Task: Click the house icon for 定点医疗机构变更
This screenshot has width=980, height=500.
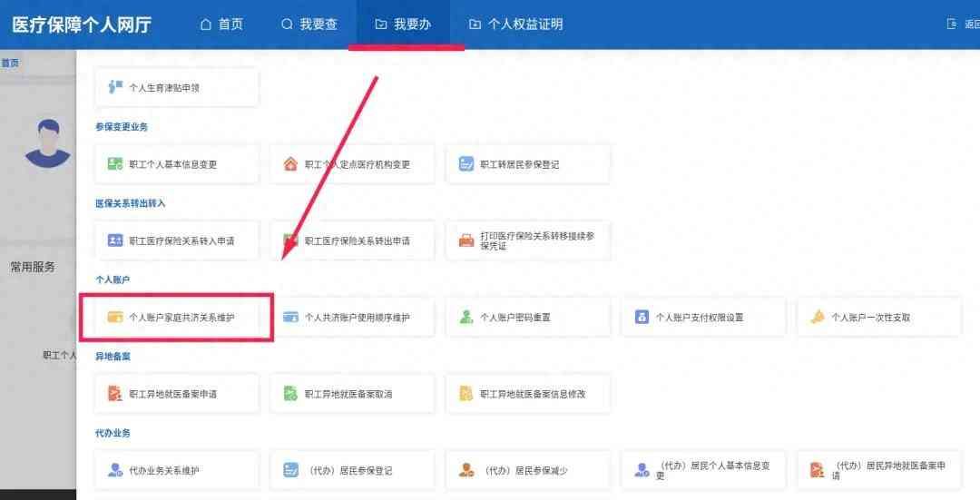Action: point(290,164)
